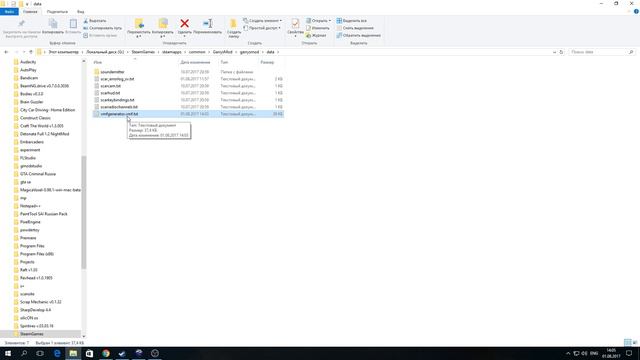640x360 pixels.
Task: Open Microsoft Edge from the taskbar
Action: (x=57, y=353)
